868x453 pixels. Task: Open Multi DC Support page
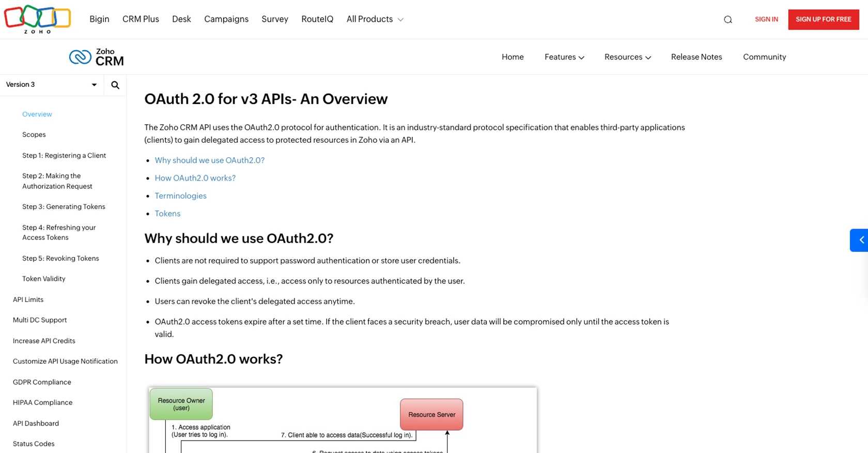click(40, 320)
